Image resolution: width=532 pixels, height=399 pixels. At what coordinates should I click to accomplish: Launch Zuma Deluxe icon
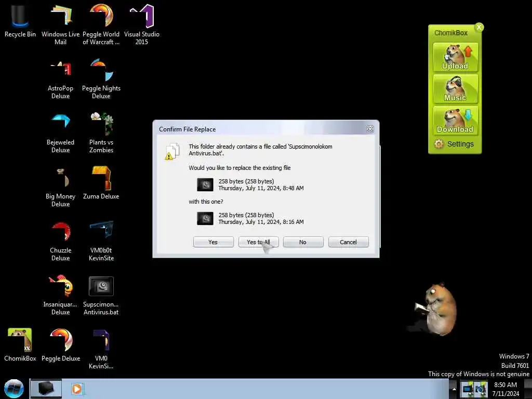101,183
